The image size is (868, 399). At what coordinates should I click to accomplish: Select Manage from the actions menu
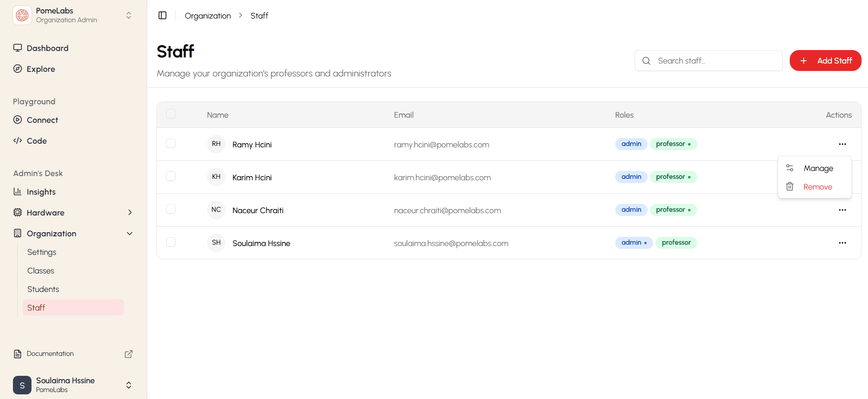coord(815,168)
